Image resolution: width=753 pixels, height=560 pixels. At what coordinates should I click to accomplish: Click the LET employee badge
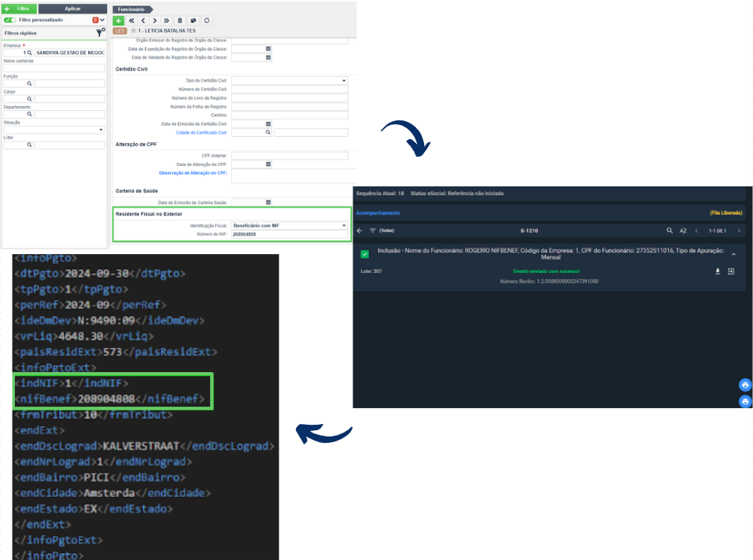(120, 31)
